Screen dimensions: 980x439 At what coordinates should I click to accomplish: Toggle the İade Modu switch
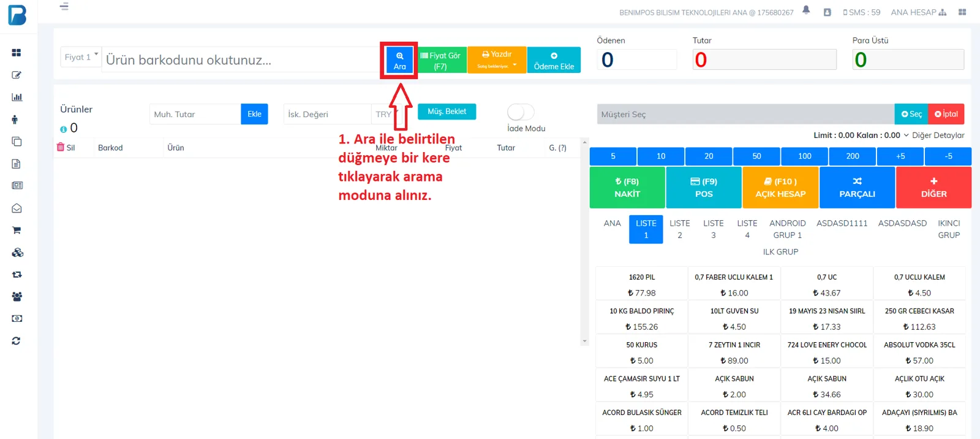point(521,112)
